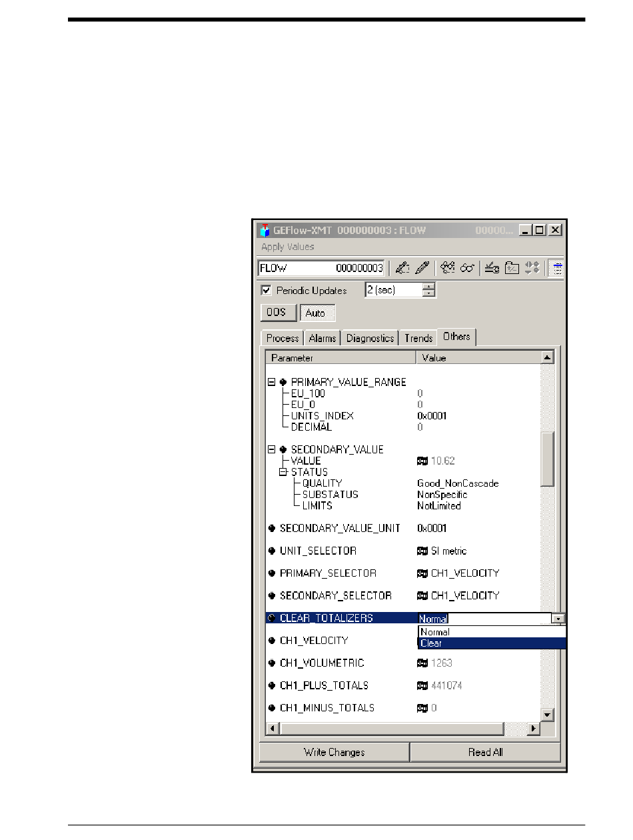633x840 pixels.
Task: Click the bullet marker of CLEAR_TOTALIZERS
Action: (x=272, y=618)
